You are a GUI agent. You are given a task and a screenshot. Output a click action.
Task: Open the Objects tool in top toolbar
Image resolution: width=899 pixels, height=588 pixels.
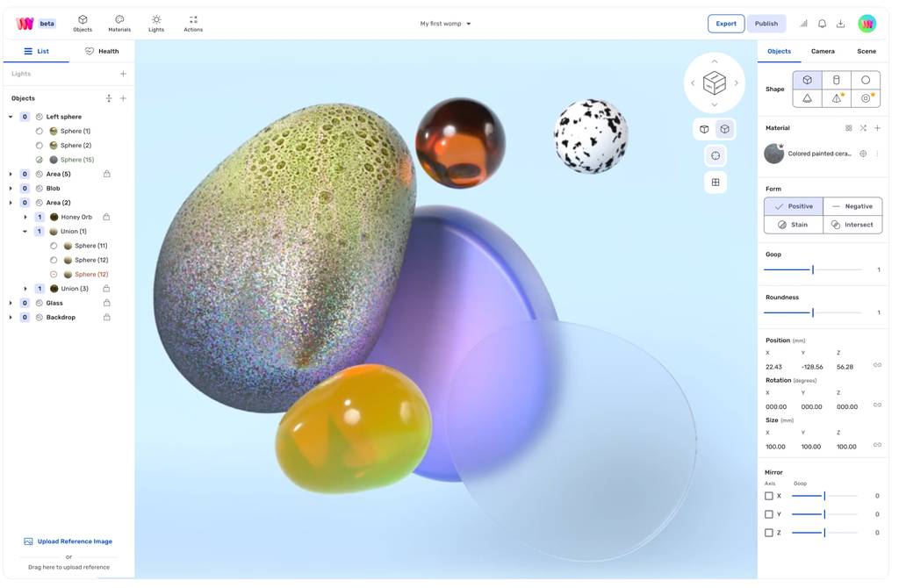pos(83,23)
